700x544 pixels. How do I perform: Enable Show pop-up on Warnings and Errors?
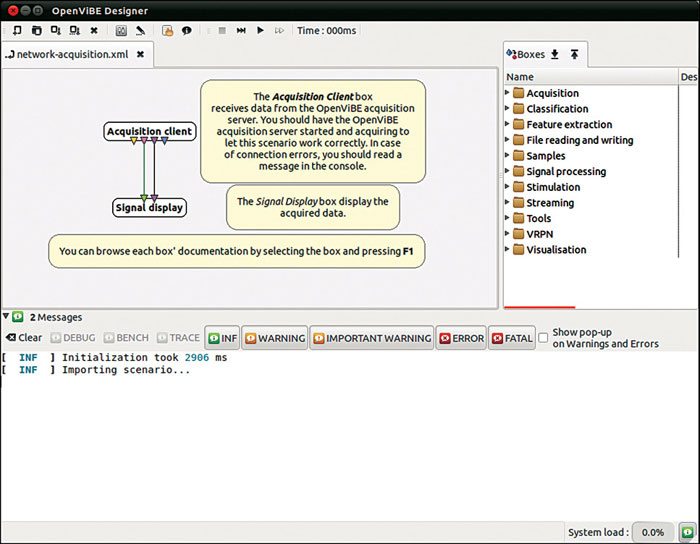543,337
